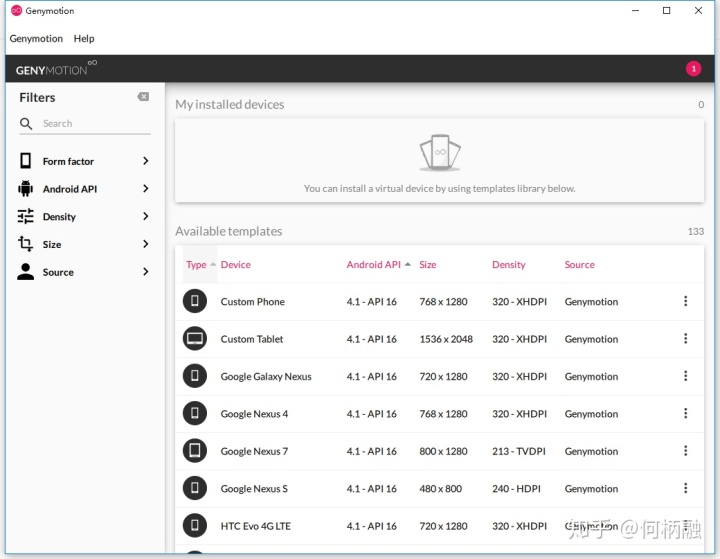
Task: Select the Google Galaxy Nexus template name
Action: (x=266, y=377)
